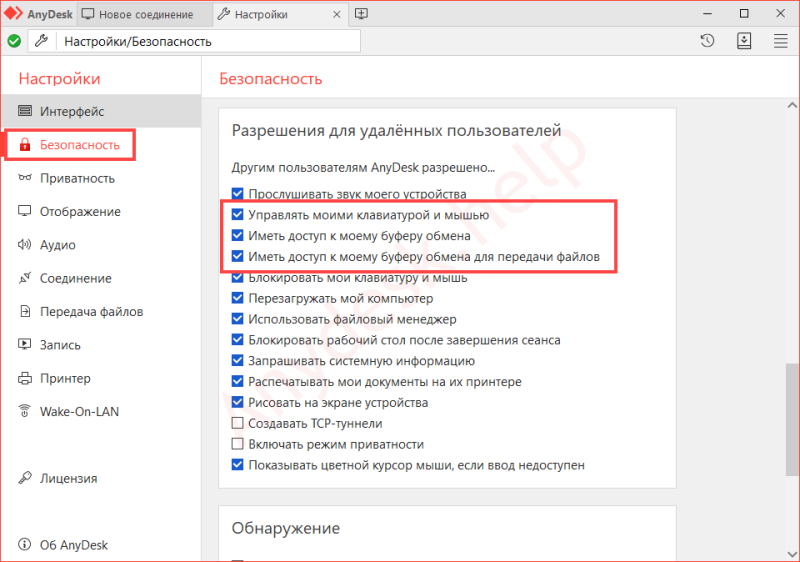The width and height of the screenshot is (800, 562).
Task: Open the Лицензия section
Action: [x=102, y=478]
